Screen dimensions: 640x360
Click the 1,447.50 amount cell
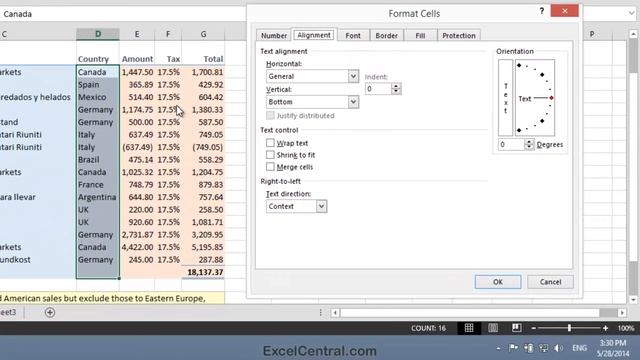point(137,72)
